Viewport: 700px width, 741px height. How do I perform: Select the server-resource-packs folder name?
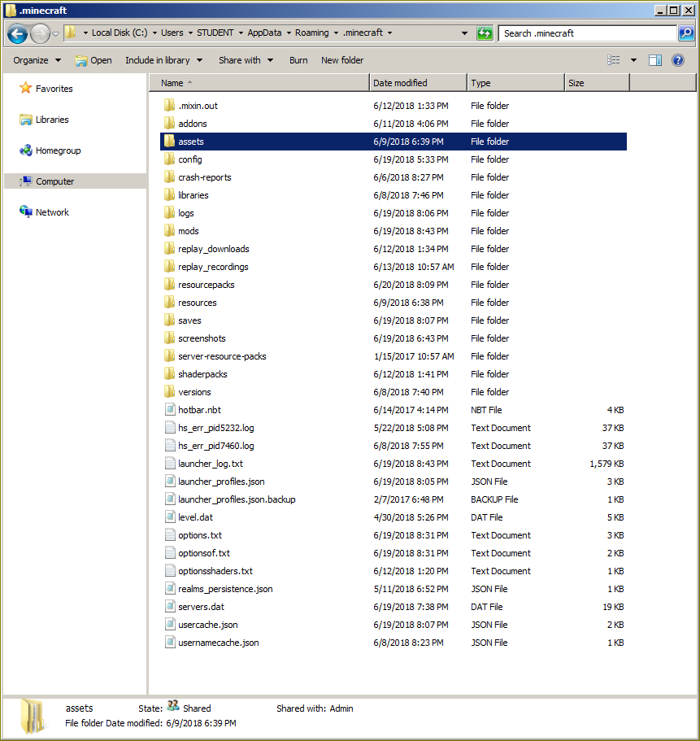pyautogui.click(x=222, y=356)
